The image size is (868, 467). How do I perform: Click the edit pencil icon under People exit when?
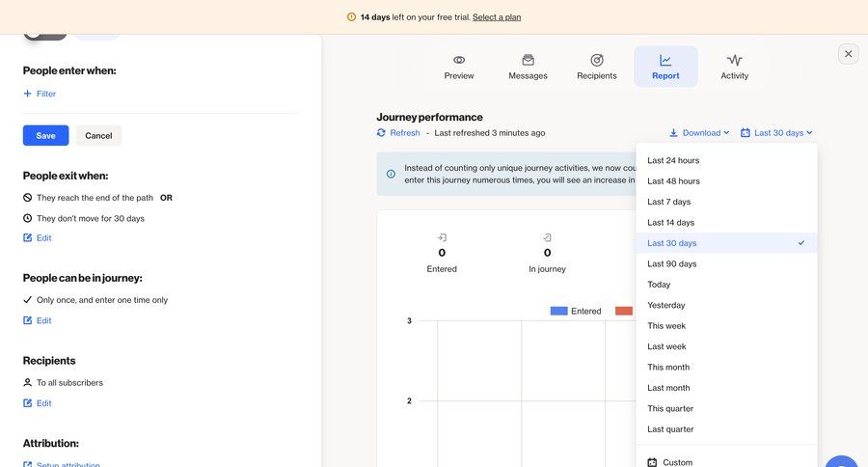pos(27,237)
